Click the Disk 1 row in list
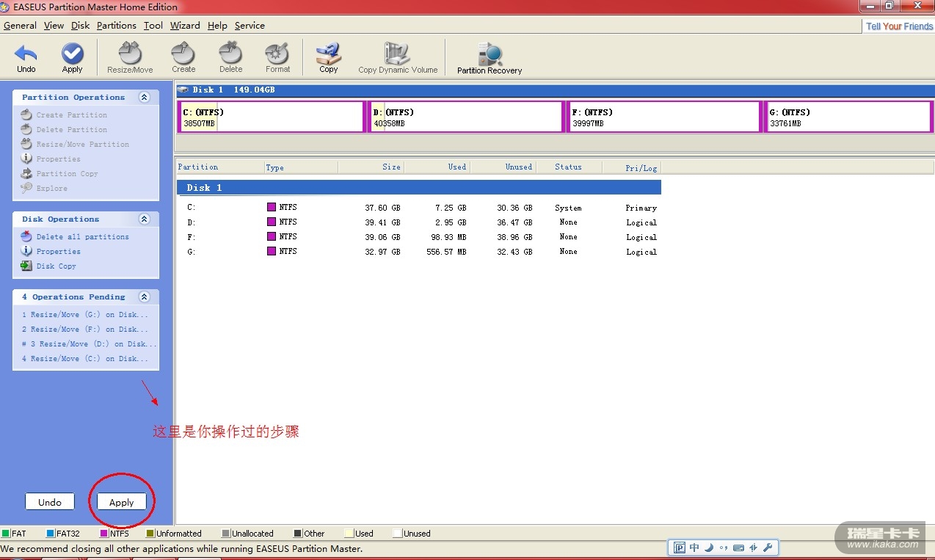 tap(419, 188)
